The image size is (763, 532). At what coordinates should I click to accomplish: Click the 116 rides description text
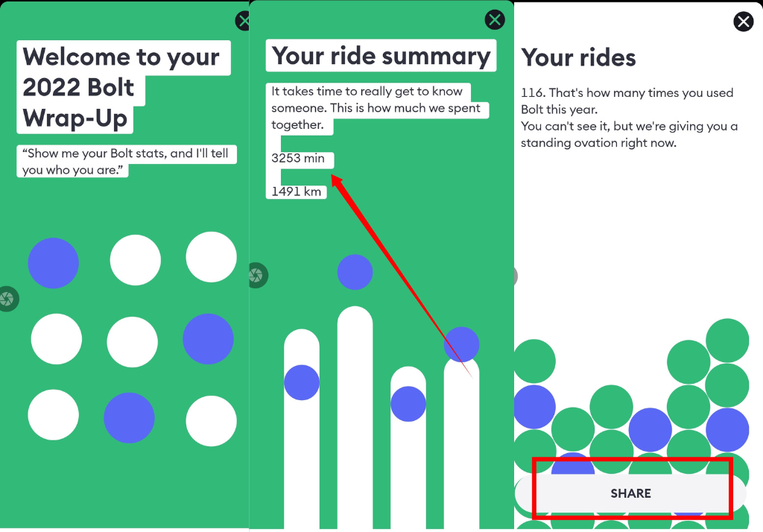click(x=629, y=118)
